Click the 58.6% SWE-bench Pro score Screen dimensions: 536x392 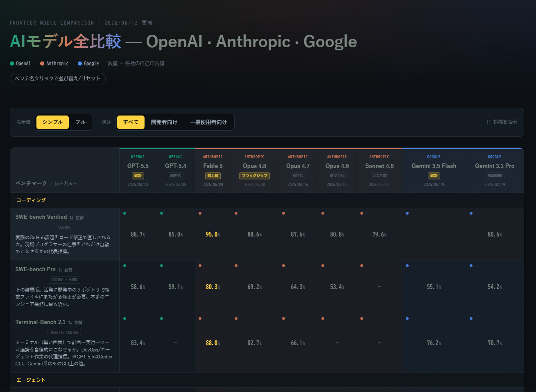pos(138,287)
